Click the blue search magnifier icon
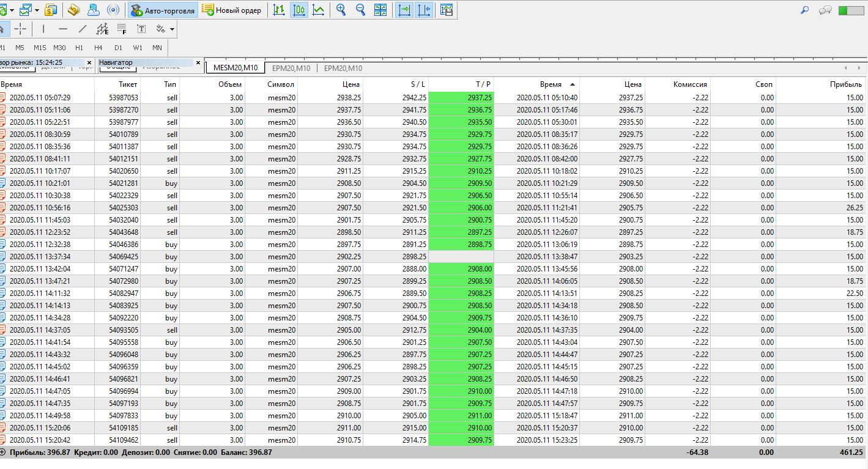This screenshot has width=868, height=469. point(805,10)
